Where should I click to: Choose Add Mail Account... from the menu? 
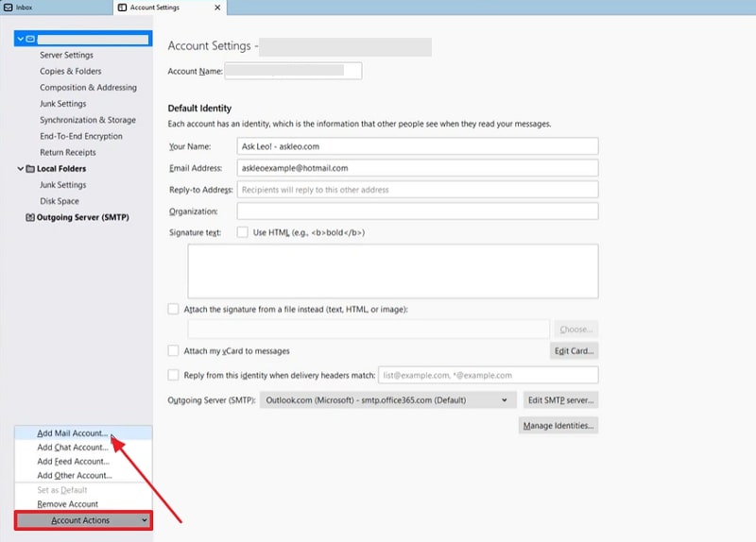(83, 433)
